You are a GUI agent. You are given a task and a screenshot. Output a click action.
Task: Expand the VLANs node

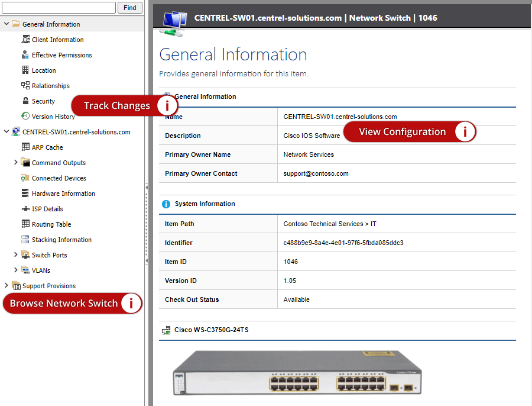[x=15, y=270]
